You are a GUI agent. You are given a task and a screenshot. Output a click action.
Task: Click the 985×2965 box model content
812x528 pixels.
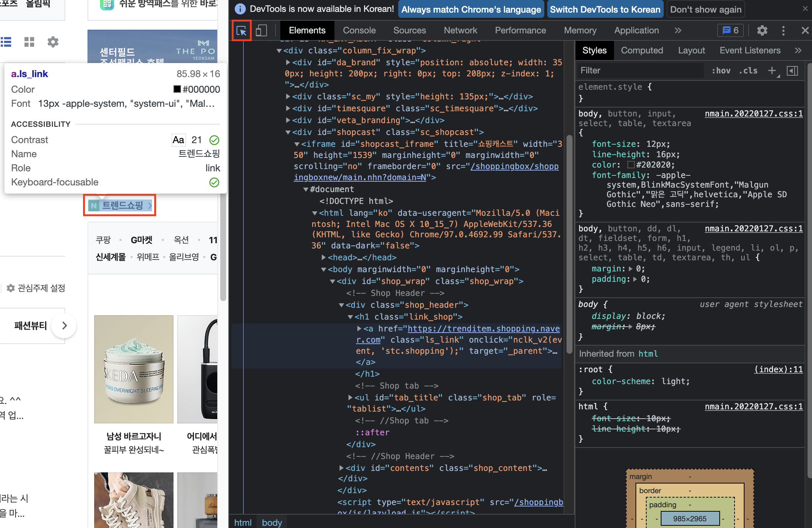tap(690, 519)
